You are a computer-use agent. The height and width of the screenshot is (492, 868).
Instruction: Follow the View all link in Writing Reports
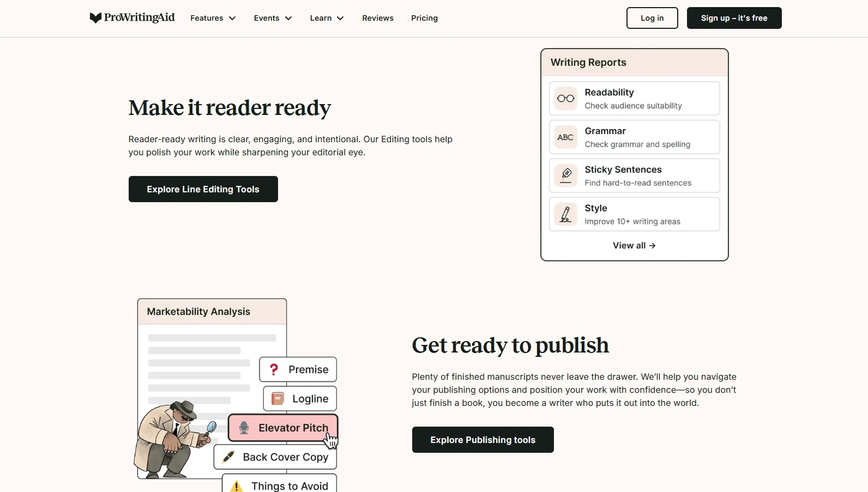[634, 246]
